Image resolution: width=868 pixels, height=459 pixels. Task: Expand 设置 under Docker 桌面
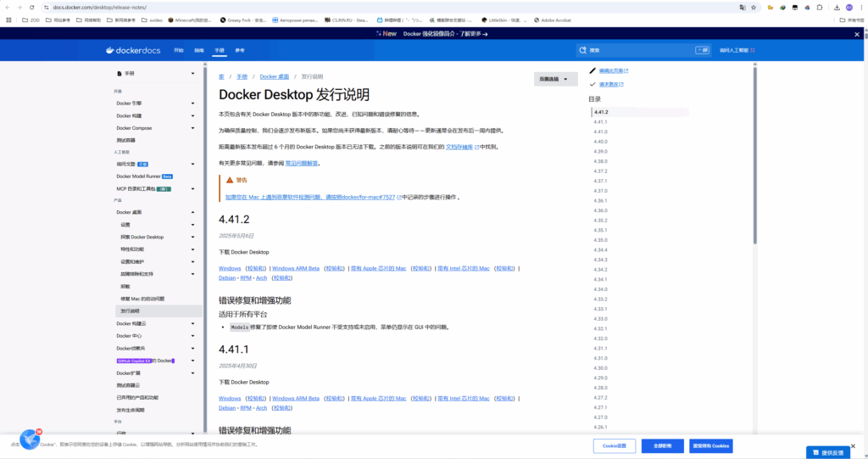tap(192, 225)
